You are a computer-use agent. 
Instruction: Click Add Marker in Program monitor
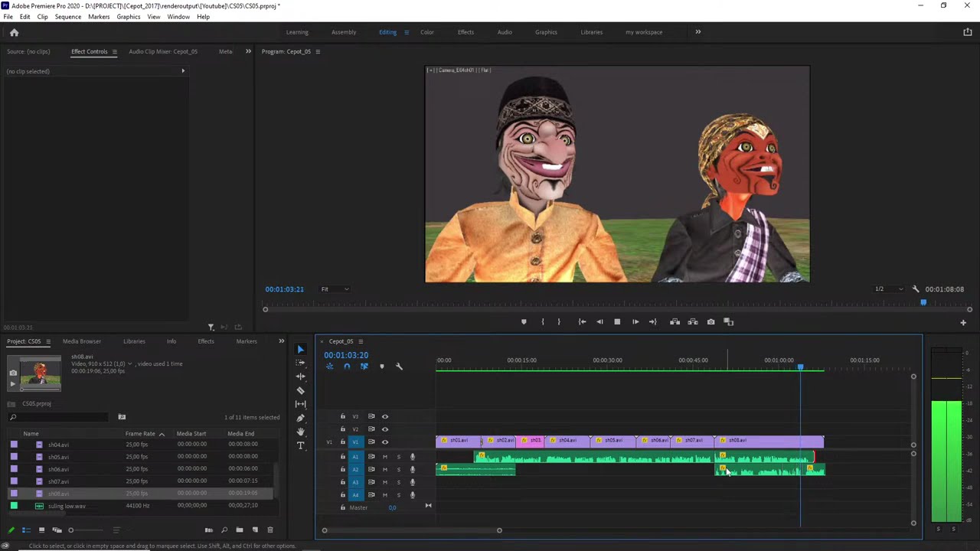(524, 322)
